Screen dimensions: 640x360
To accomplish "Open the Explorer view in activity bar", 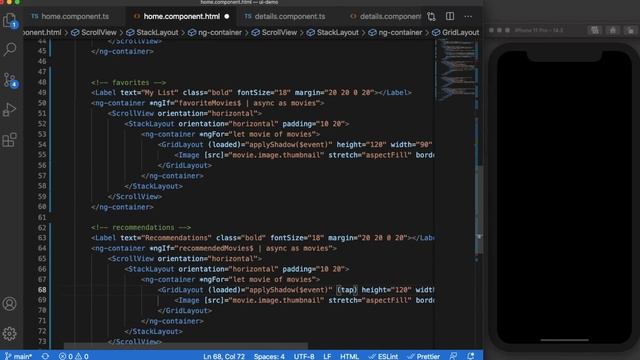I will tap(10, 20).
